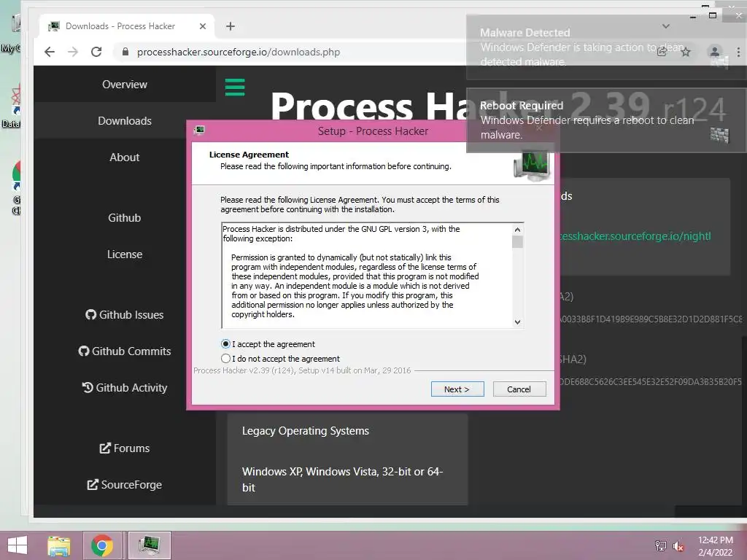Open the Overview sidebar item

(124, 85)
